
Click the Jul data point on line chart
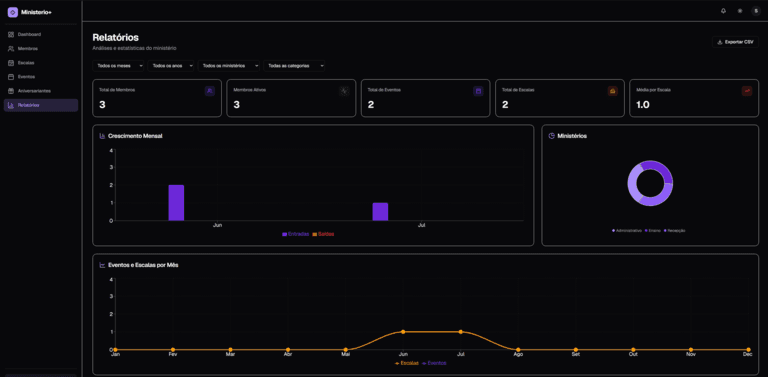pos(460,332)
